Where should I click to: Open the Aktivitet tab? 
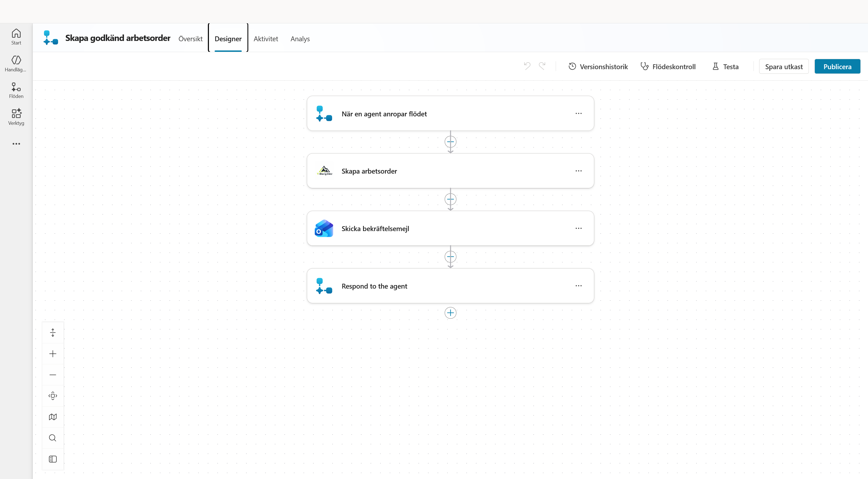pos(266,39)
